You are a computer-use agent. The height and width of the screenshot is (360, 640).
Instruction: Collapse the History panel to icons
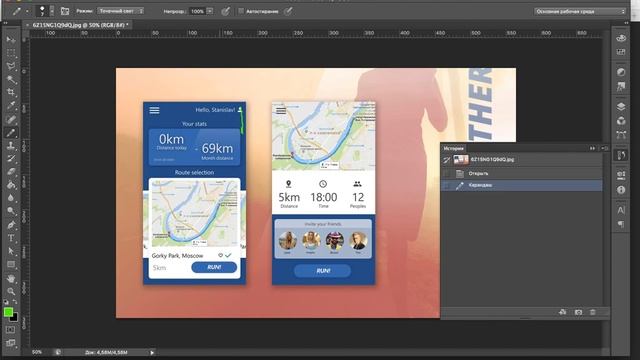point(593,149)
